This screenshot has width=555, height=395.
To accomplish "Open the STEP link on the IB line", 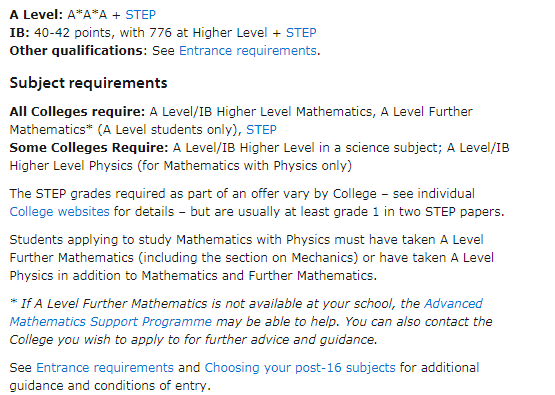I will pyautogui.click(x=301, y=33).
